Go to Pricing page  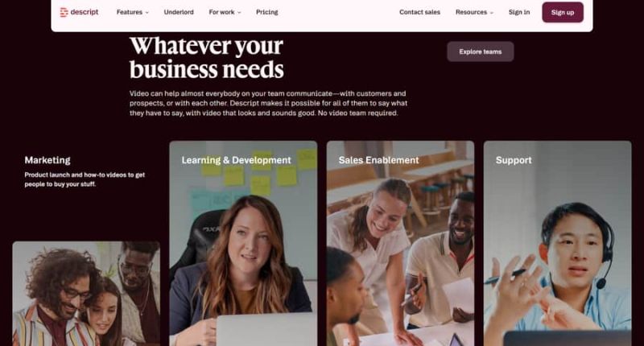(x=267, y=12)
